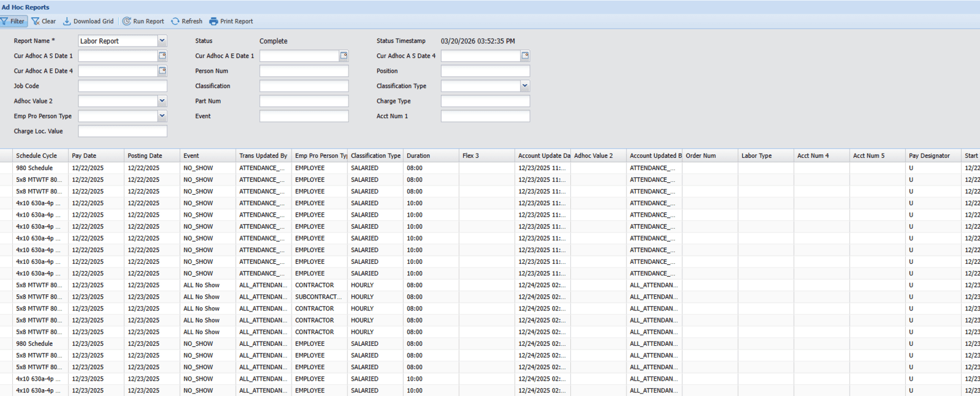Viewport: 980px width, 396px height.
Task: Refresh the report results
Action: [187, 21]
